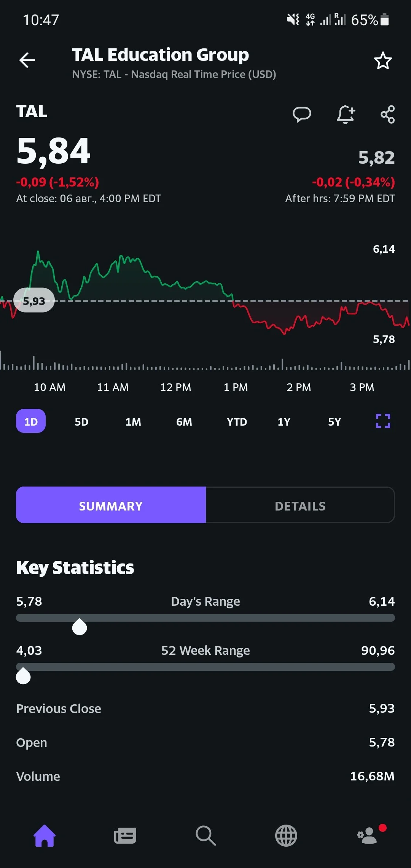Open the Home tab in bottom bar
The width and height of the screenshot is (411, 868).
[45, 836]
